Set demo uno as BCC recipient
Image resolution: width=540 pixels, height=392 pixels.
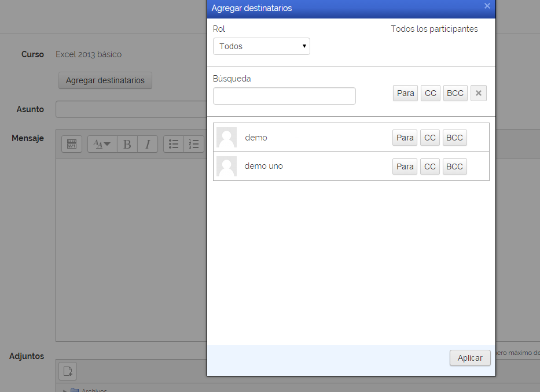(x=454, y=167)
